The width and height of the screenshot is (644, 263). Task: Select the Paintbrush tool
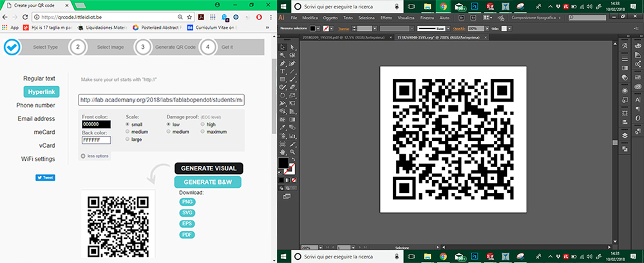coord(293,80)
